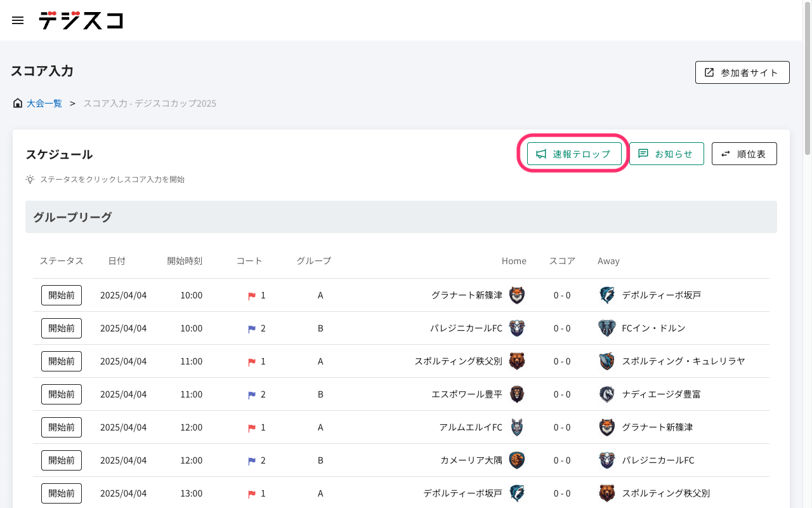
Task: Open the hamburger navigation menu
Action: click(x=18, y=20)
